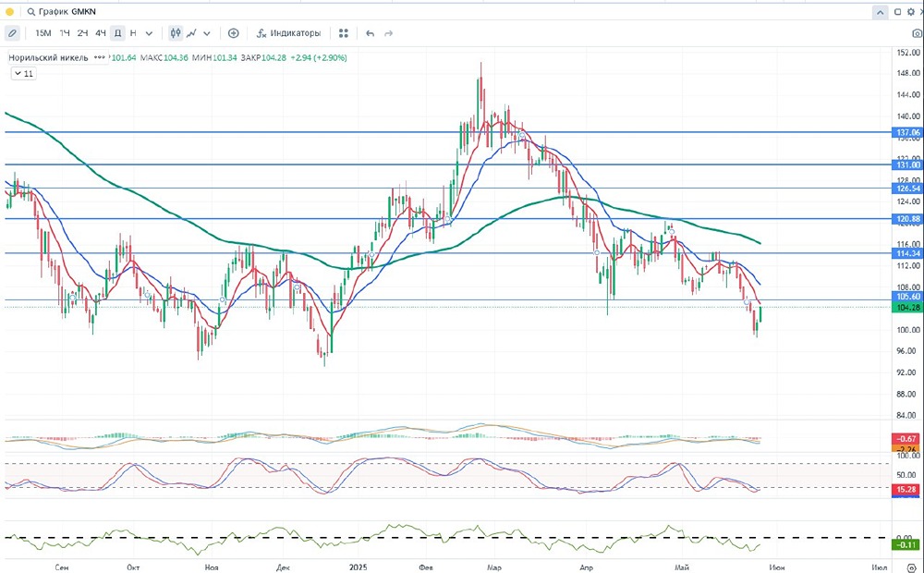Select the 131.00 horizontal level label
Screen dimensions: 924x573
908,165
